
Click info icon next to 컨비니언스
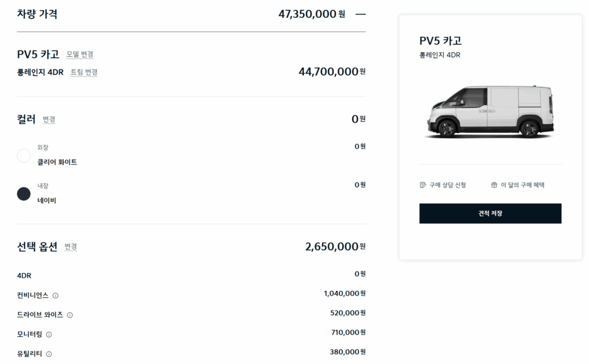[x=55, y=296]
